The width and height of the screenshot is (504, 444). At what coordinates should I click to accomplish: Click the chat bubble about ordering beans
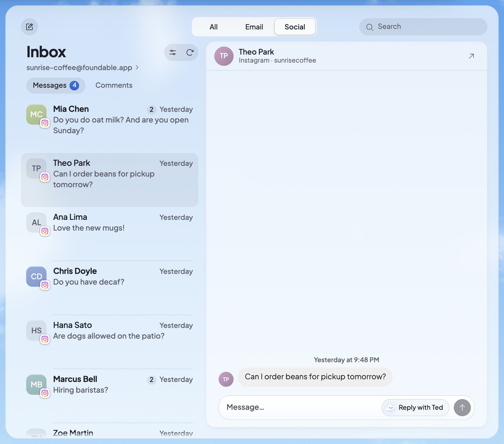coord(315,377)
